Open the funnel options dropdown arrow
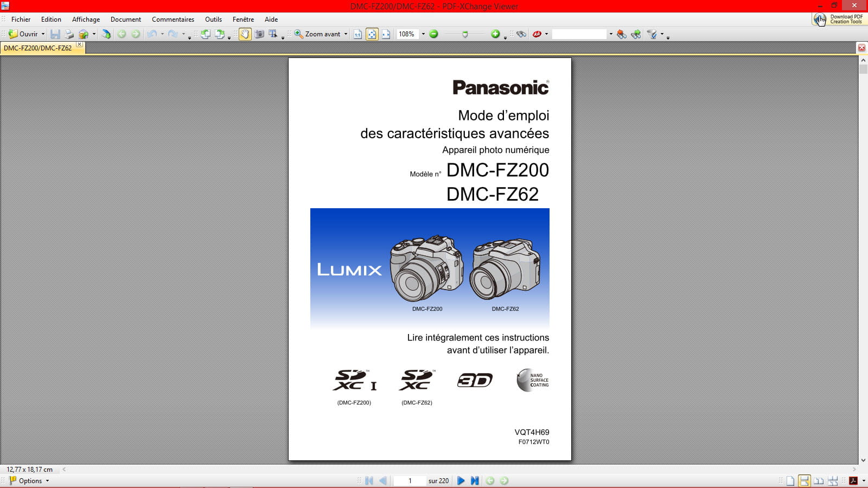The image size is (868, 488). click(x=662, y=34)
